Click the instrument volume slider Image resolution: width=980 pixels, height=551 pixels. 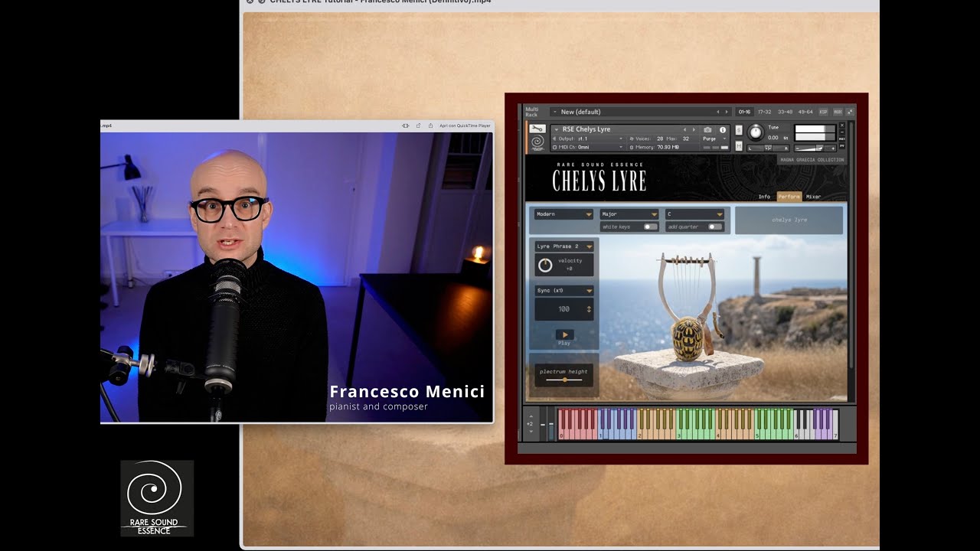815,148
